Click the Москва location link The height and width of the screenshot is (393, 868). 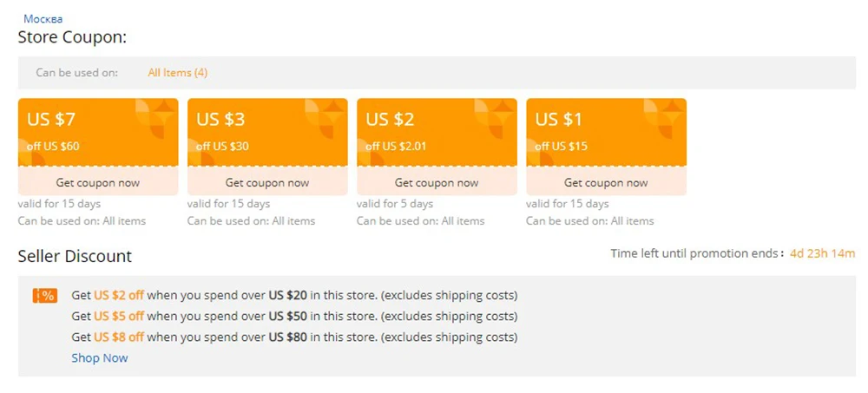pos(43,19)
